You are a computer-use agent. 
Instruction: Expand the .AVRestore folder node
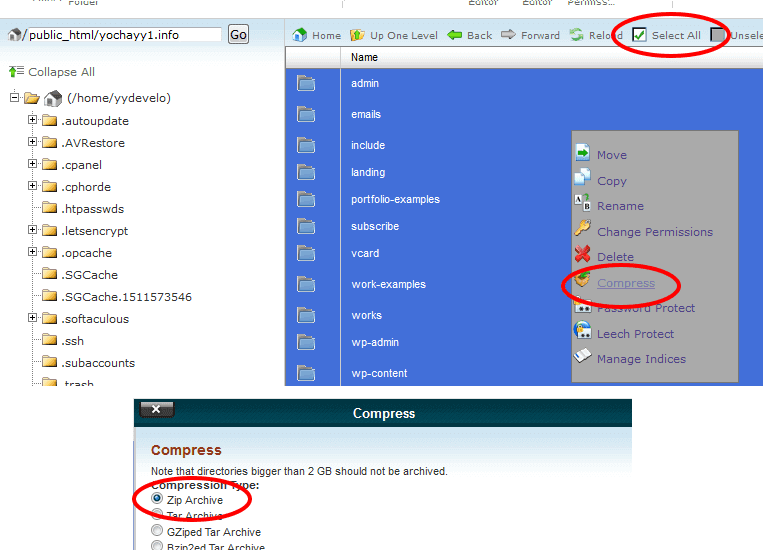tap(32, 142)
